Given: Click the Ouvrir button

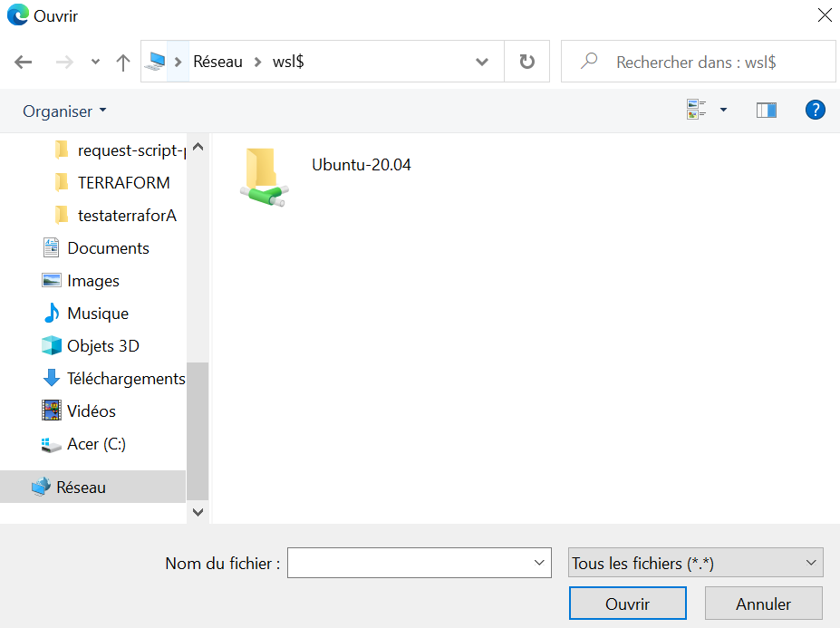Looking at the screenshot, I should pyautogui.click(x=628, y=604).
